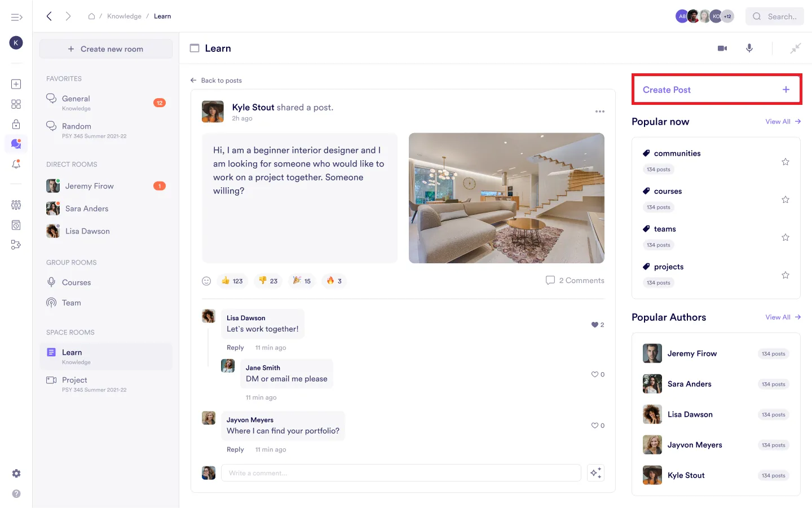Click the Create Post button
812x508 pixels.
pyautogui.click(x=716, y=90)
